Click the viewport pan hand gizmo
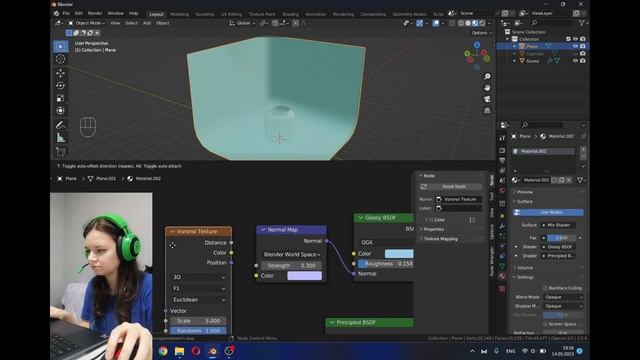The image size is (640, 360). point(487,88)
